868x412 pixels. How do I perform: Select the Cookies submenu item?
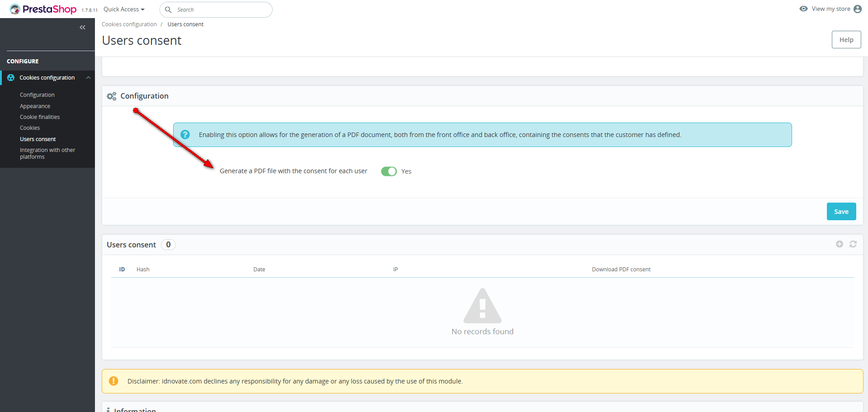(30, 128)
